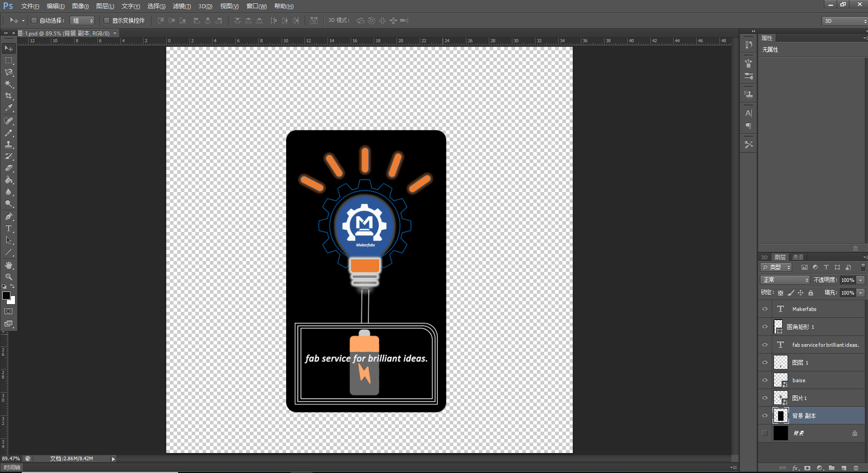Select the Healing Brush tool
The width and height of the screenshot is (868, 473).
pos(9,121)
